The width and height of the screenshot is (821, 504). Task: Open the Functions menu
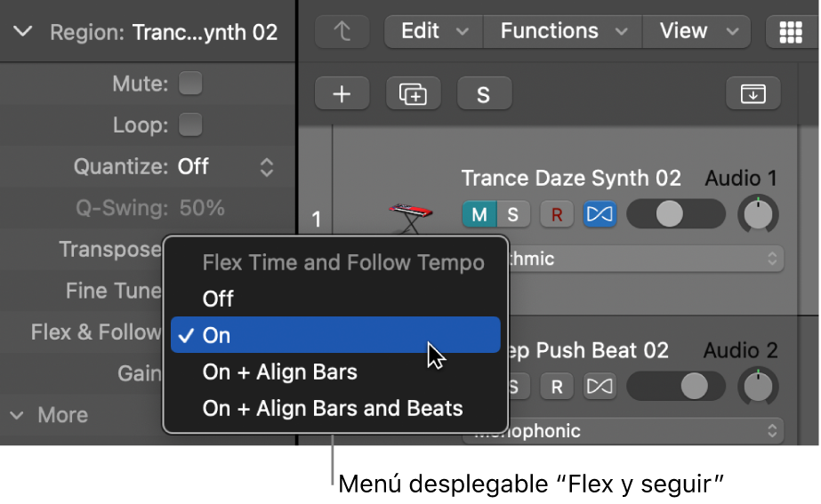(563, 31)
